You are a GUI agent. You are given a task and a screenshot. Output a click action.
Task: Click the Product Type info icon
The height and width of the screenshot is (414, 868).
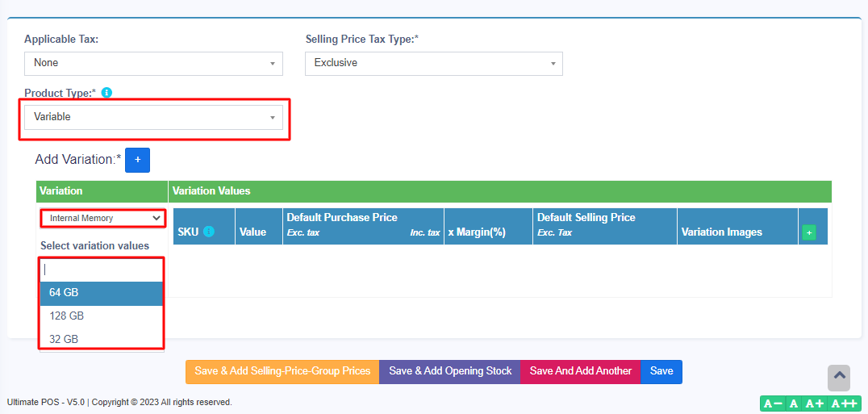[106, 93]
